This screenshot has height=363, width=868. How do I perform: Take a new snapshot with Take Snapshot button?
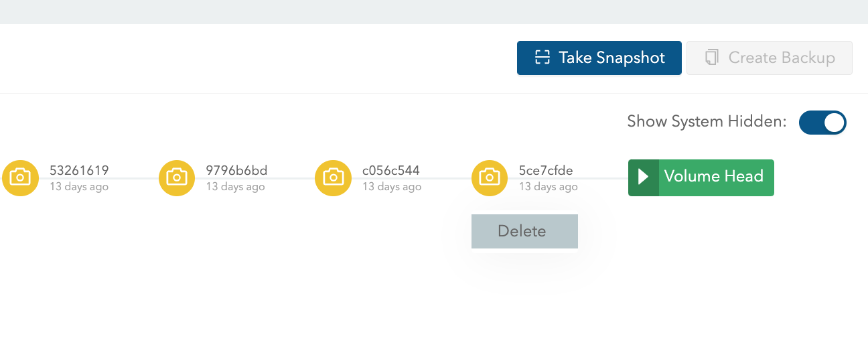[599, 58]
